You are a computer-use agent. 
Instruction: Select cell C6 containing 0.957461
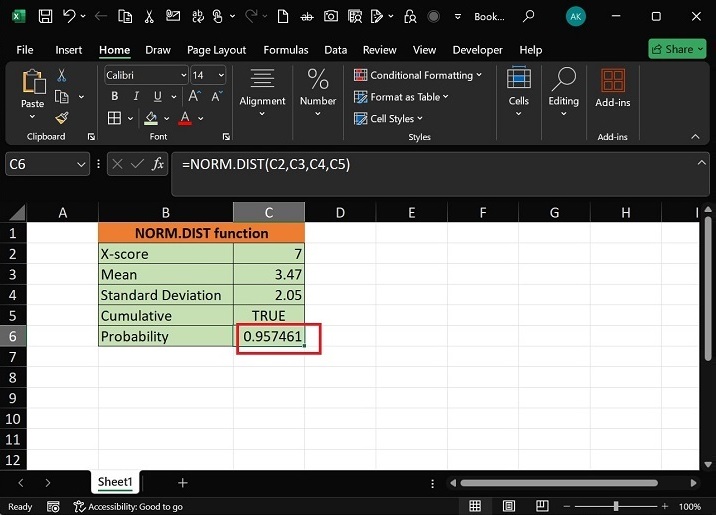tap(269, 337)
